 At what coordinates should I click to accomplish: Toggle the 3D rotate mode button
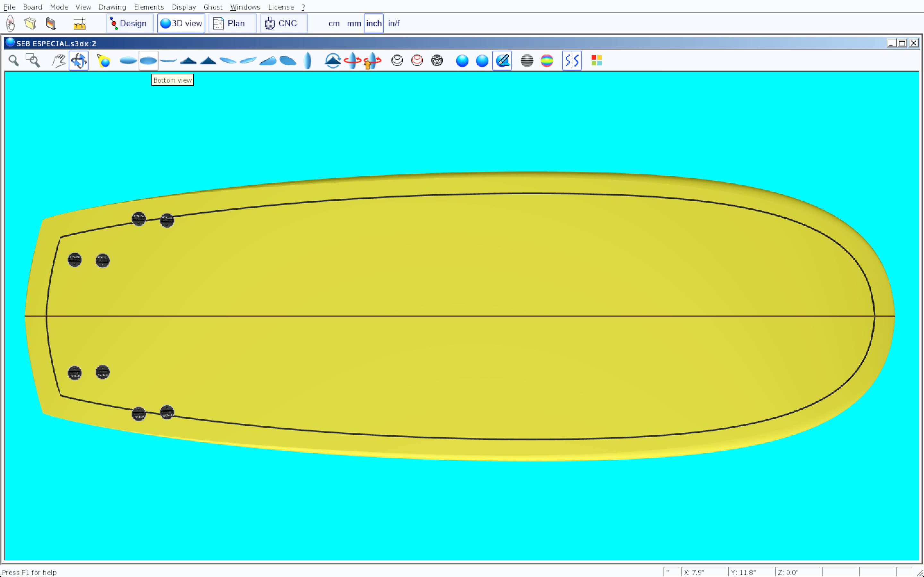[x=79, y=61]
